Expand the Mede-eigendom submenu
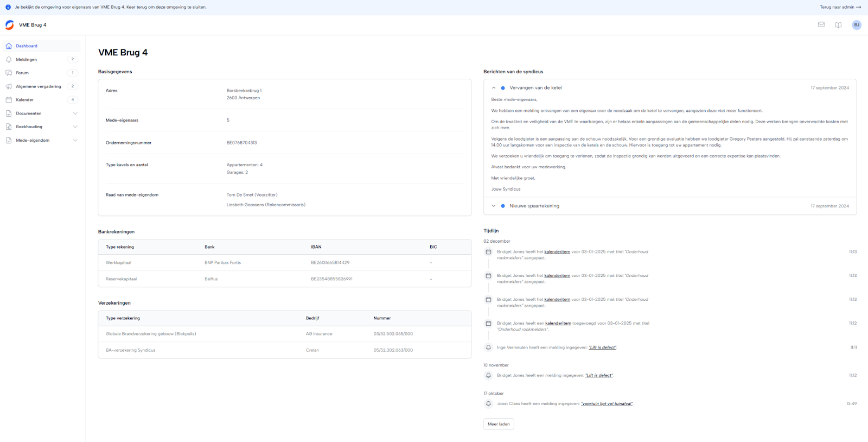Viewport: 868px width, 442px height. (x=75, y=140)
